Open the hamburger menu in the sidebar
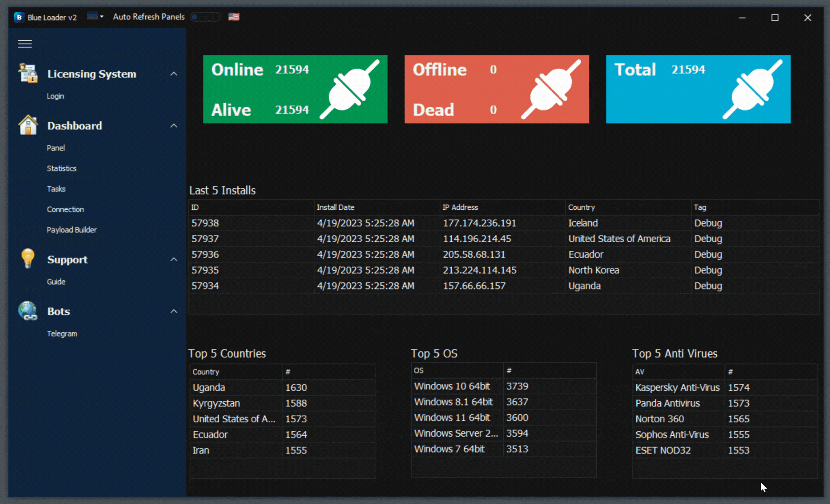Screen dimensions: 830x504 (25, 44)
